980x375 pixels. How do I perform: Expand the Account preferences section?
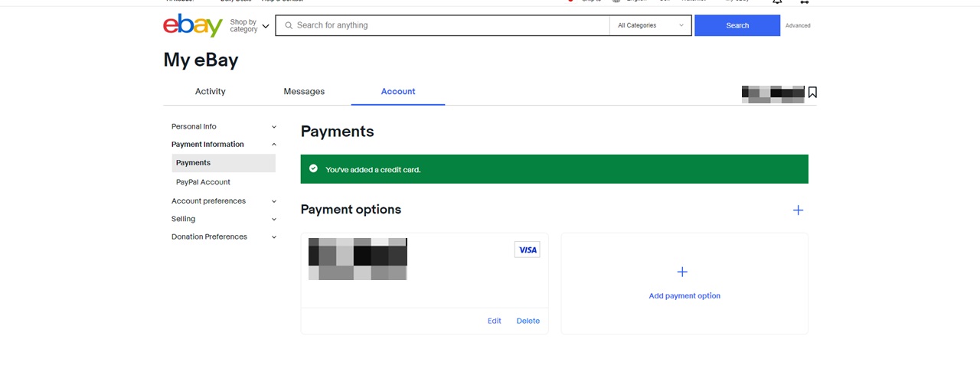pyautogui.click(x=224, y=201)
